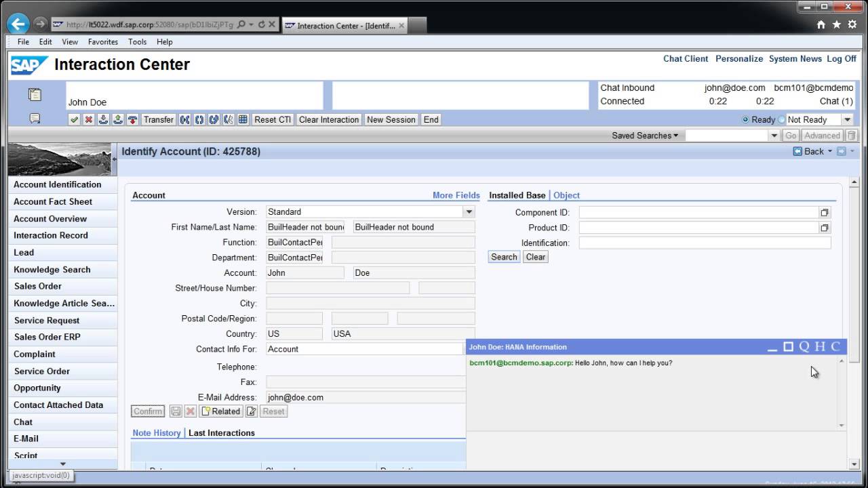The width and height of the screenshot is (868, 488).
Task: Expand the Version dropdown
Action: pyautogui.click(x=469, y=211)
